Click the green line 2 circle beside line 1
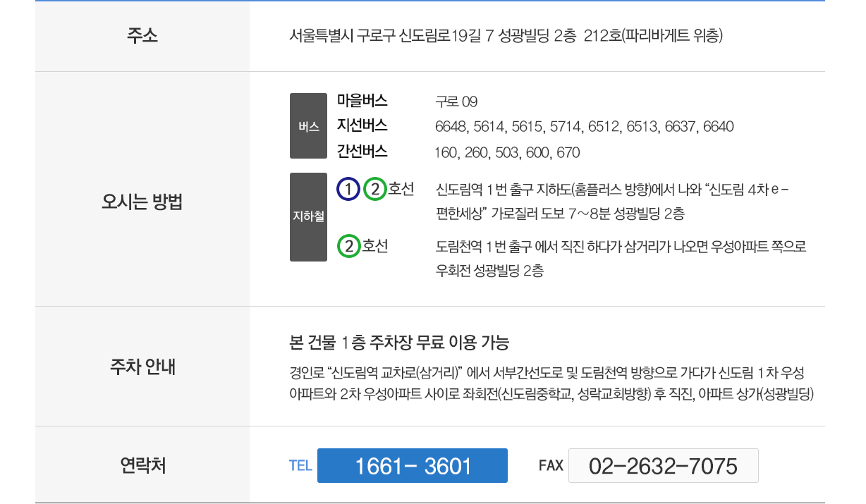Viewport: 866px width, 504px height. [x=375, y=189]
